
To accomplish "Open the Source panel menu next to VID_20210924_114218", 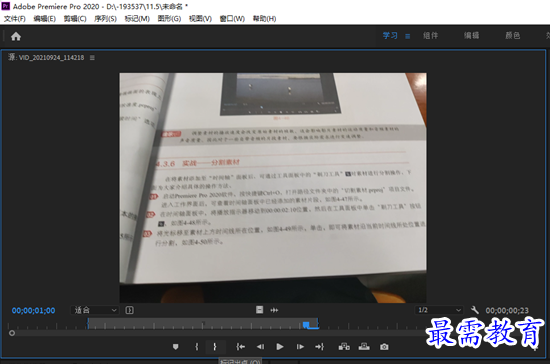I will coord(92,58).
